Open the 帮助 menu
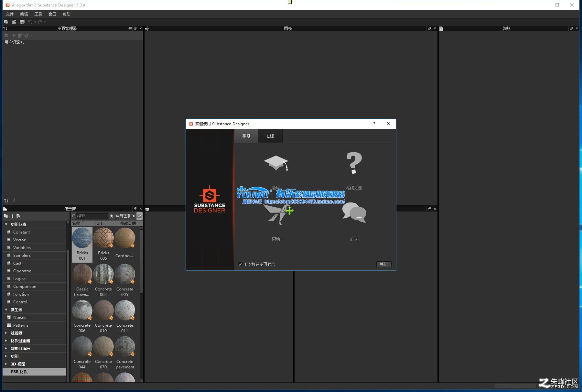582x392 pixels. pos(67,14)
